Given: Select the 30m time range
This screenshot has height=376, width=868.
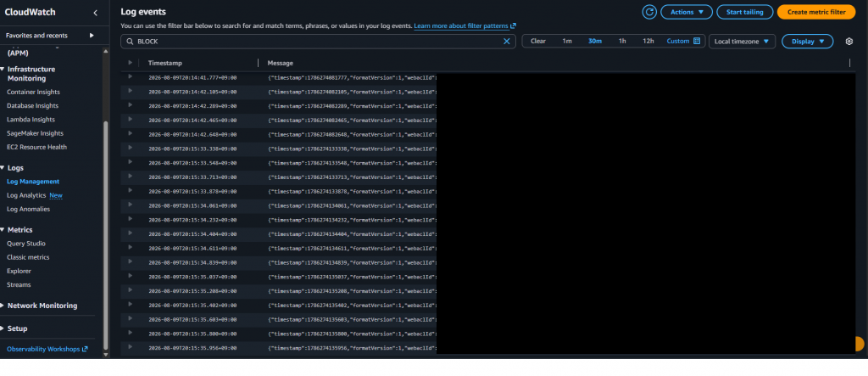Looking at the screenshot, I should click(x=594, y=41).
